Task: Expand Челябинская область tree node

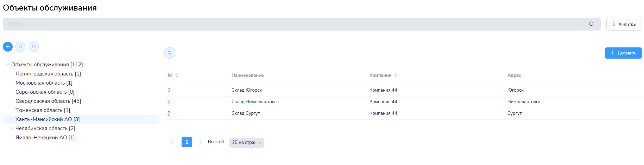Action: coord(11,128)
